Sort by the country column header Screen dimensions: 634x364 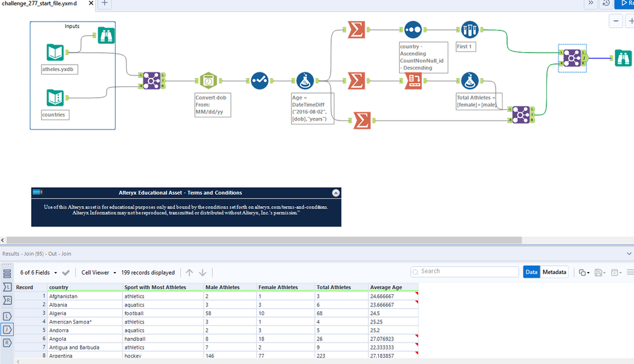tap(85, 287)
